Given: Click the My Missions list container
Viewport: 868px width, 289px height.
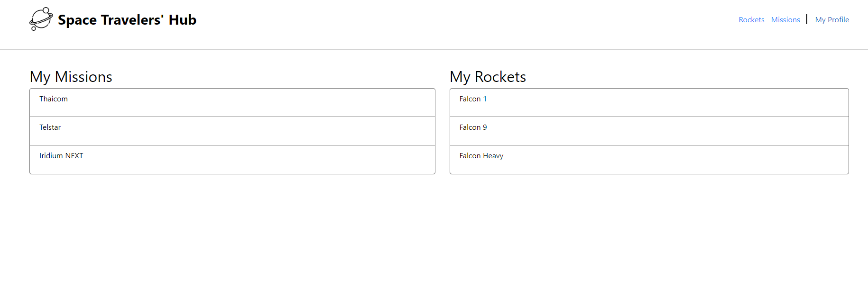Looking at the screenshot, I should [x=232, y=131].
